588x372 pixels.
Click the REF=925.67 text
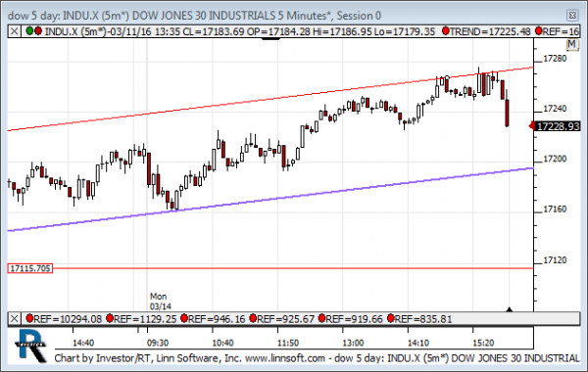click(x=286, y=319)
